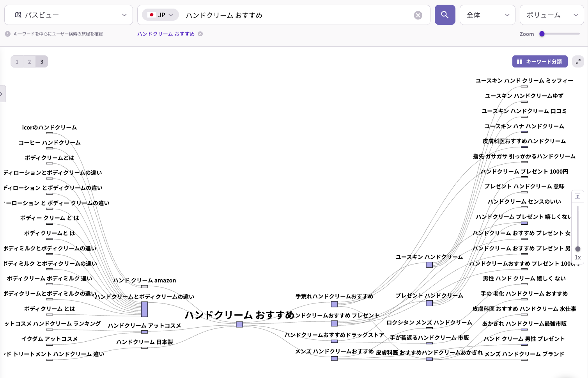588x378 pixels.
Task: Click the map icon in the パスビュー selector
Action: point(18,14)
